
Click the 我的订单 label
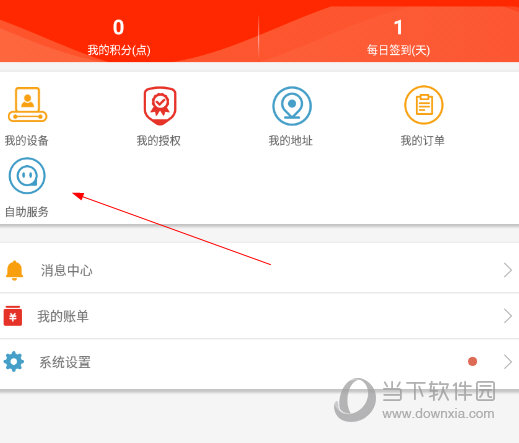(x=423, y=140)
